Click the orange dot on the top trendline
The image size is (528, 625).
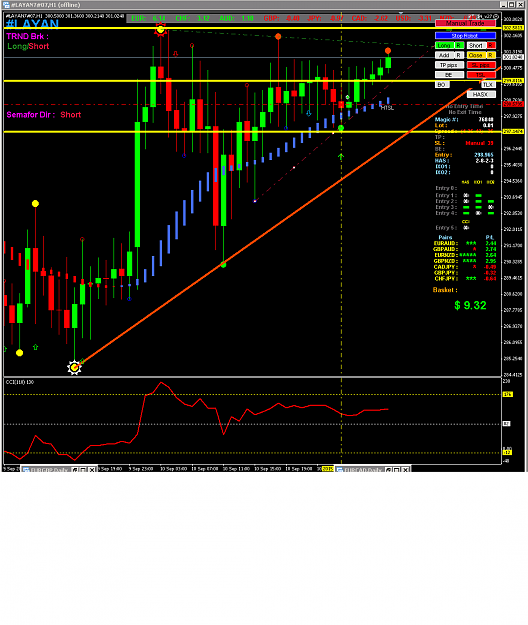pyautogui.click(x=278, y=36)
